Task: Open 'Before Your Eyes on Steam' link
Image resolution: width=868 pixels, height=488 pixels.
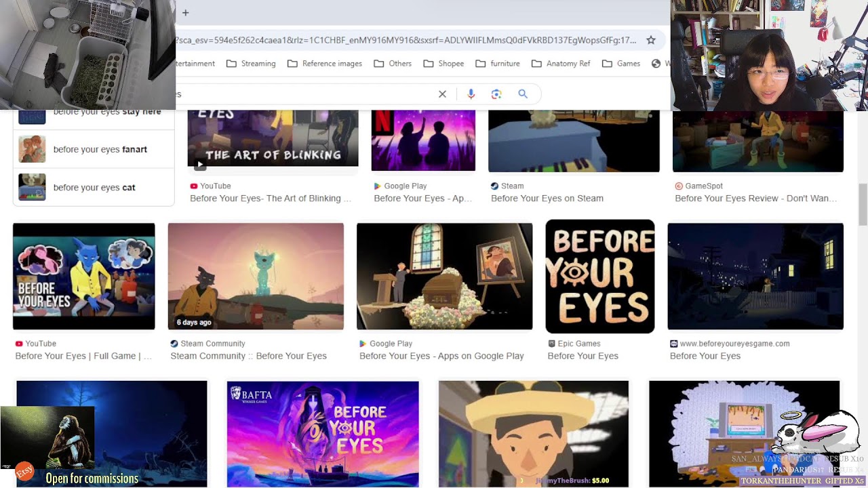Action: coord(547,199)
